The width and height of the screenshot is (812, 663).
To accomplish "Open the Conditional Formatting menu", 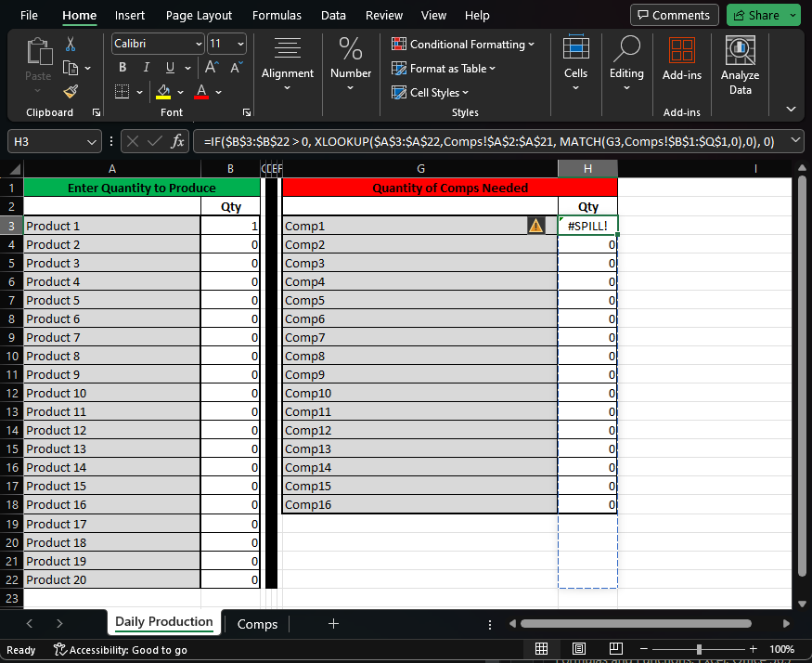I will 463,44.
